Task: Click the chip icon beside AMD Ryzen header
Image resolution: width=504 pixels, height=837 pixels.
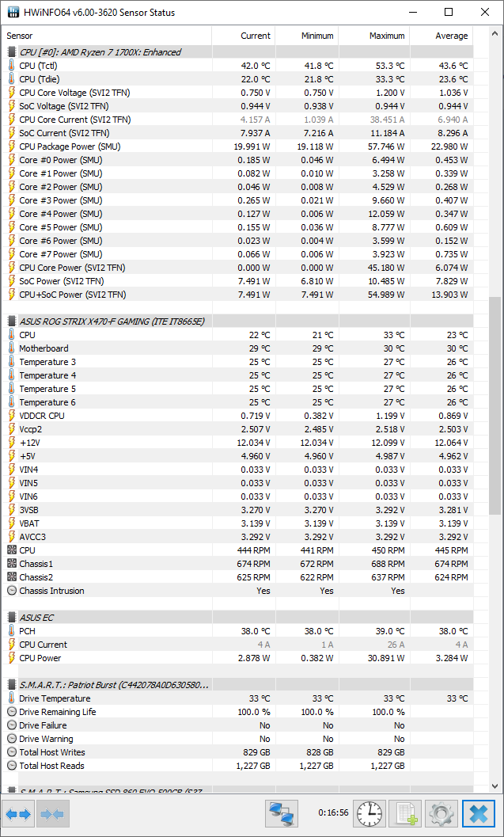Action: click(x=11, y=52)
